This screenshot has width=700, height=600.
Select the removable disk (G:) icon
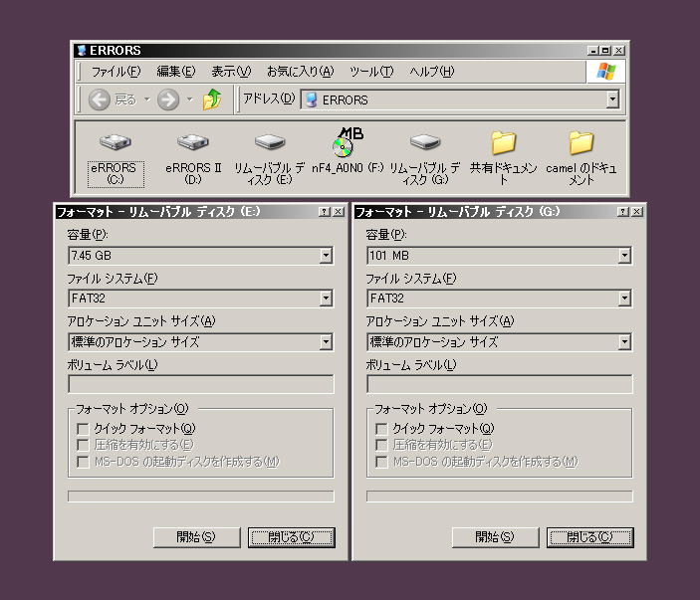pyautogui.click(x=425, y=143)
